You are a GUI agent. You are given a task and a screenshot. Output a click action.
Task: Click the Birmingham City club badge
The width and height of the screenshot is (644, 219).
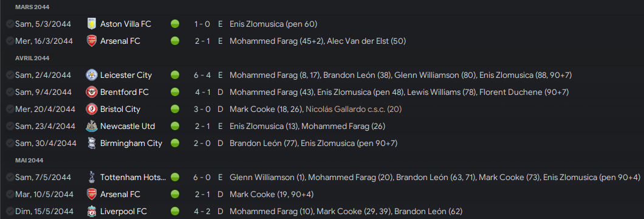pos(91,144)
